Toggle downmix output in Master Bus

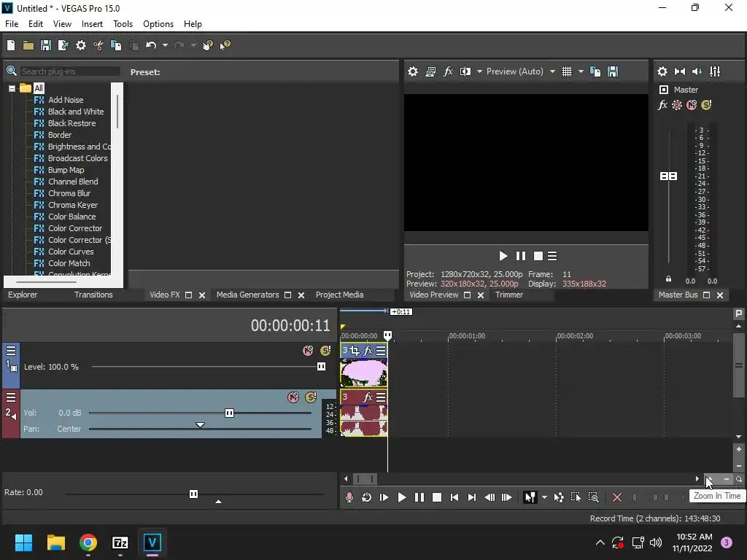680,71
